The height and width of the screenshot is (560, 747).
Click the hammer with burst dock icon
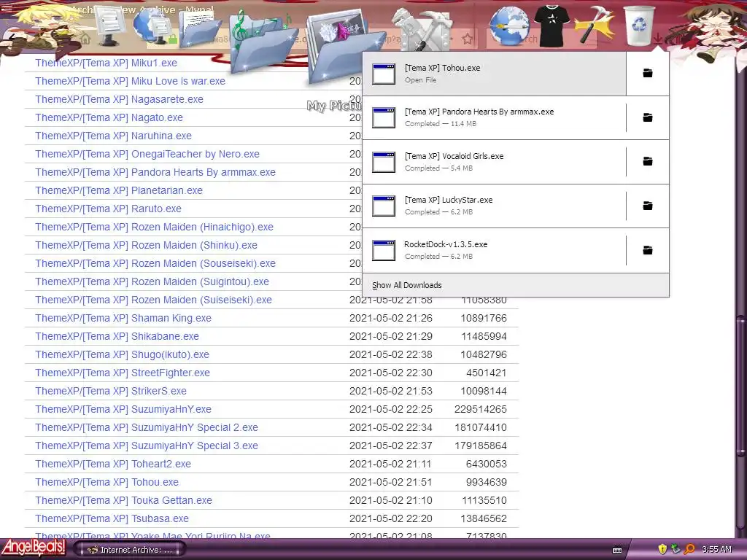pos(595,25)
